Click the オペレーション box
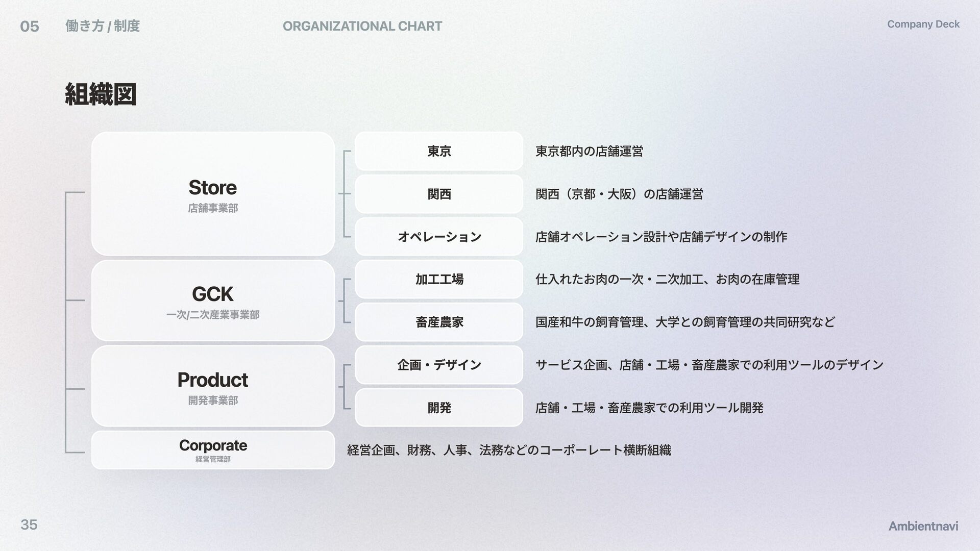The height and width of the screenshot is (551, 980). tap(439, 237)
